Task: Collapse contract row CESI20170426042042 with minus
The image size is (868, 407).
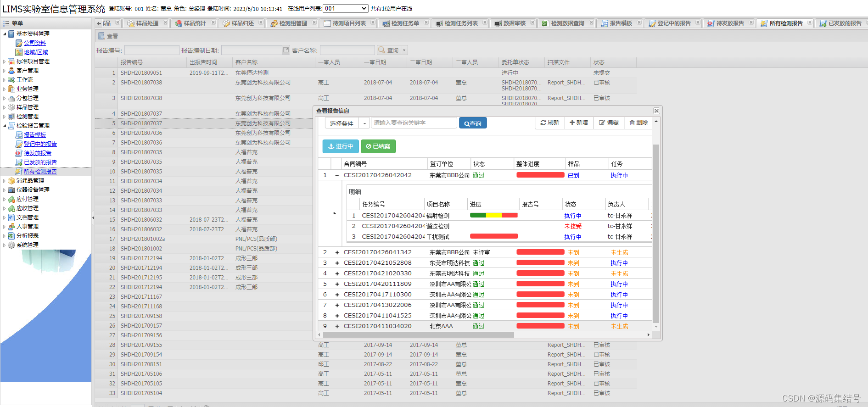Action: point(337,175)
